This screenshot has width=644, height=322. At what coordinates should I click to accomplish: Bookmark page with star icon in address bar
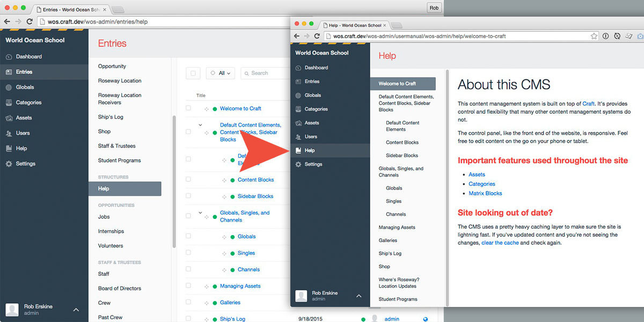click(x=594, y=36)
